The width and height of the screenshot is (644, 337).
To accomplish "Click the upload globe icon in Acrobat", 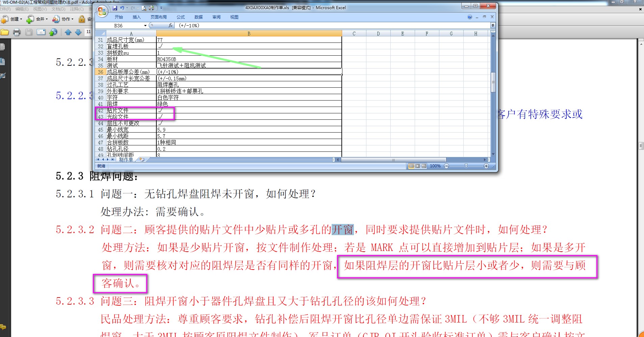I will pos(53,32).
